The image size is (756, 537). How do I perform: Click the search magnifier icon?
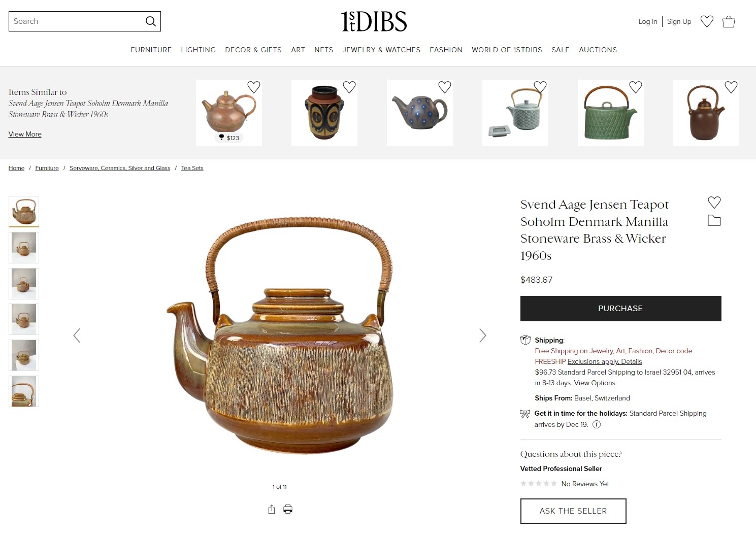(x=150, y=21)
